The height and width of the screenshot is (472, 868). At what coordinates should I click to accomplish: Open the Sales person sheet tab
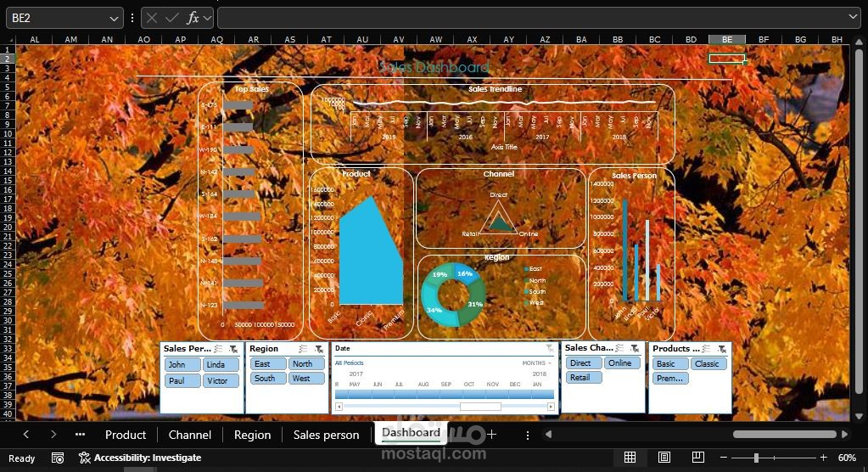tap(326, 435)
